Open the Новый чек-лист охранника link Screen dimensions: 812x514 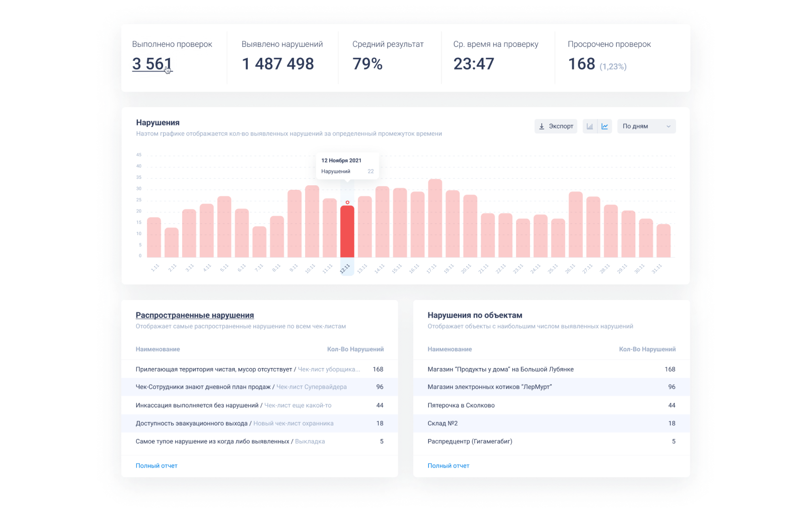pos(293,423)
